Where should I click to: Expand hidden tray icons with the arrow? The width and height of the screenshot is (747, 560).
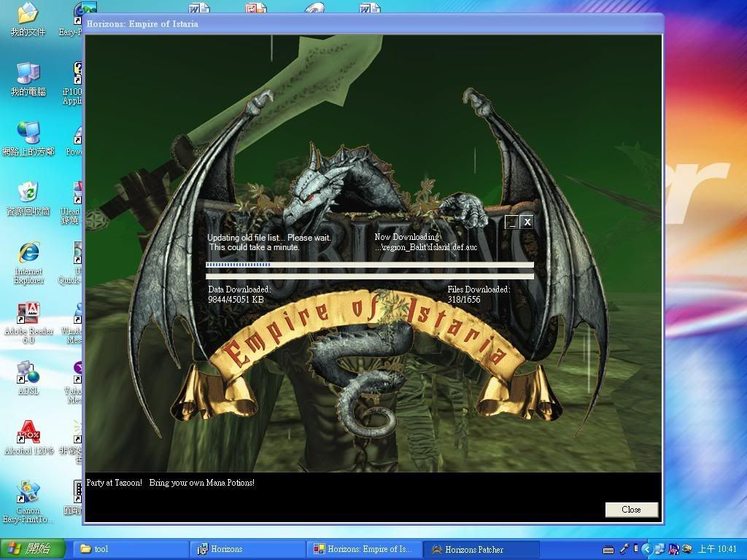click(646, 549)
